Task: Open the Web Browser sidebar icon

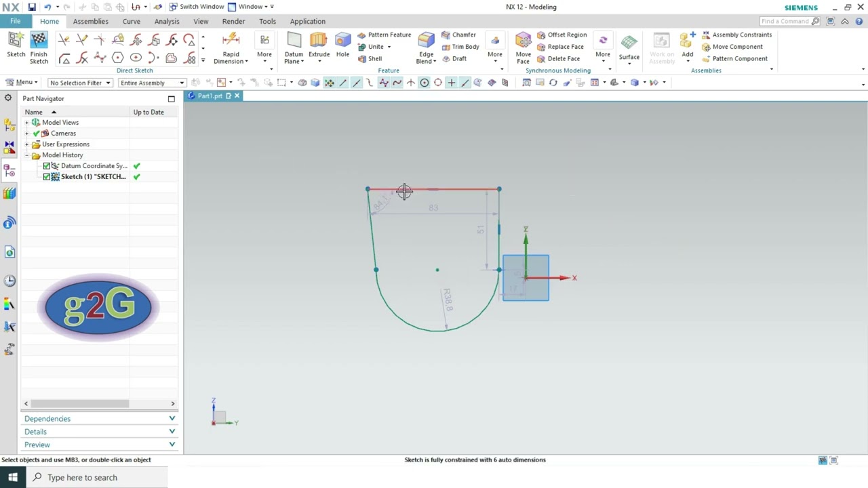Action: click(9, 252)
